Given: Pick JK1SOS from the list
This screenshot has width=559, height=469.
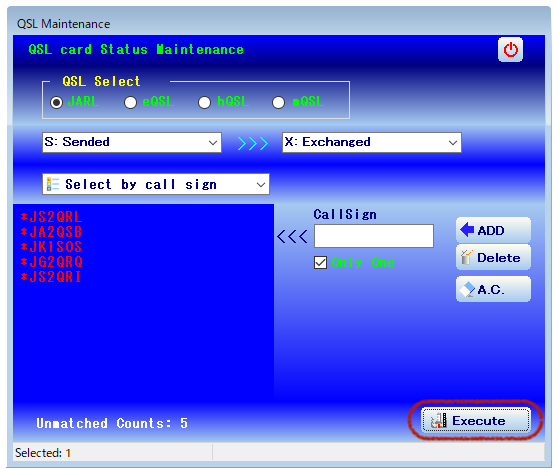Looking at the screenshot, I should [51, 247].
